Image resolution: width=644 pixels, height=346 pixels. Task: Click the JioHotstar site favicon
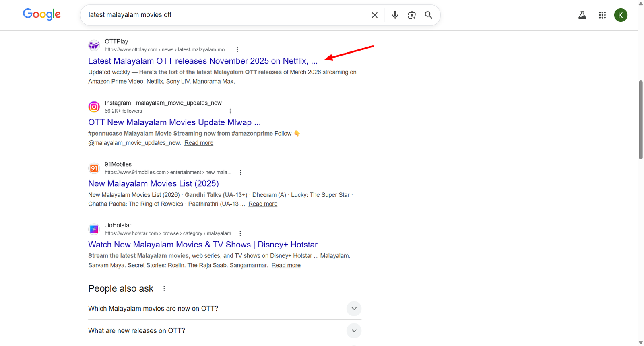pos(94,229)
